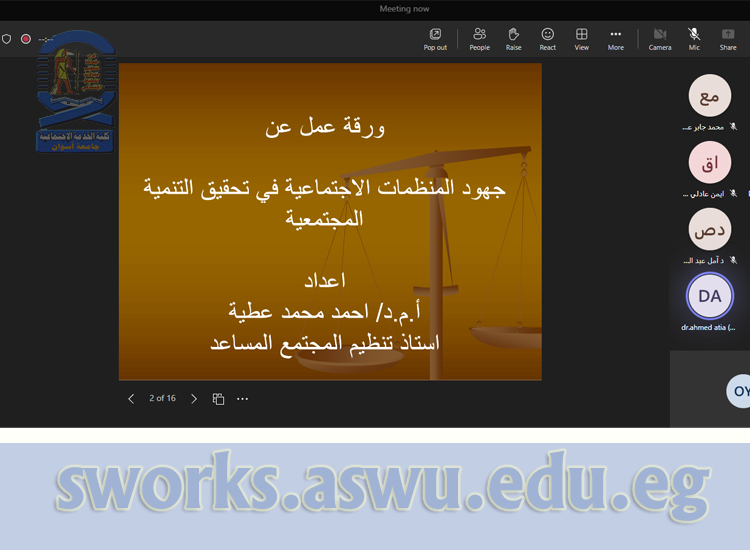Advance to the next slide
Image resolution: width=750 pixels, height=550 pixels.
point(194,398)
